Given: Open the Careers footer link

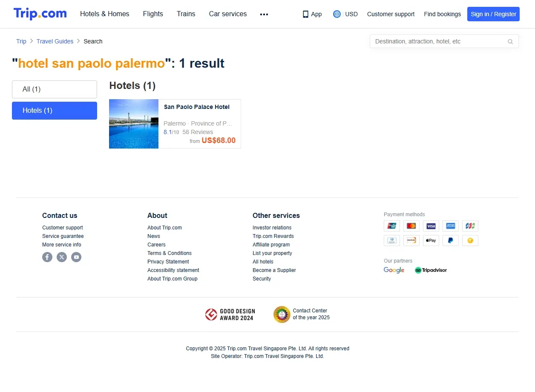Looking at the screenshot, I should pyautogui.click(x=156, y=245).
